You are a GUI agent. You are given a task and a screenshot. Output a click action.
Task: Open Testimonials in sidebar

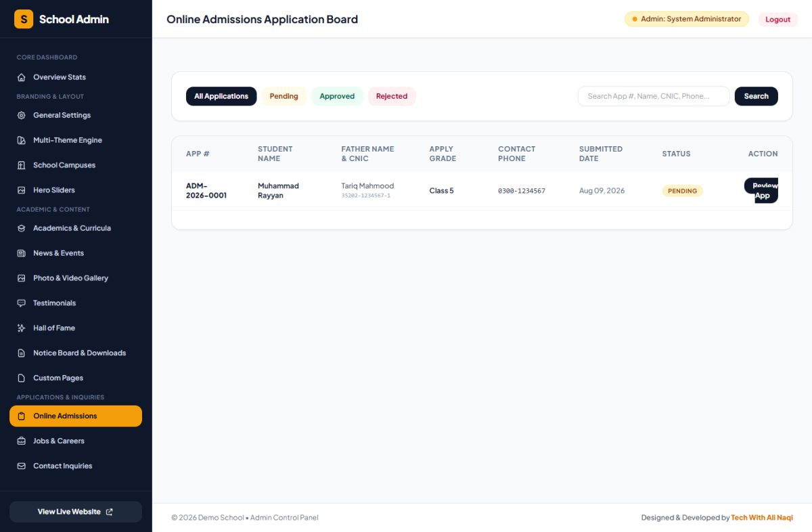click(76, 303)
